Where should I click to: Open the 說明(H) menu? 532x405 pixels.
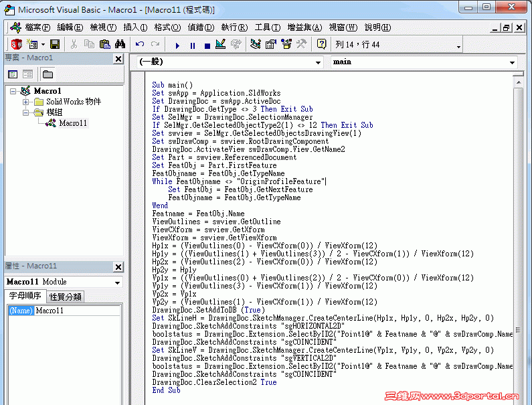pos(377,27)
